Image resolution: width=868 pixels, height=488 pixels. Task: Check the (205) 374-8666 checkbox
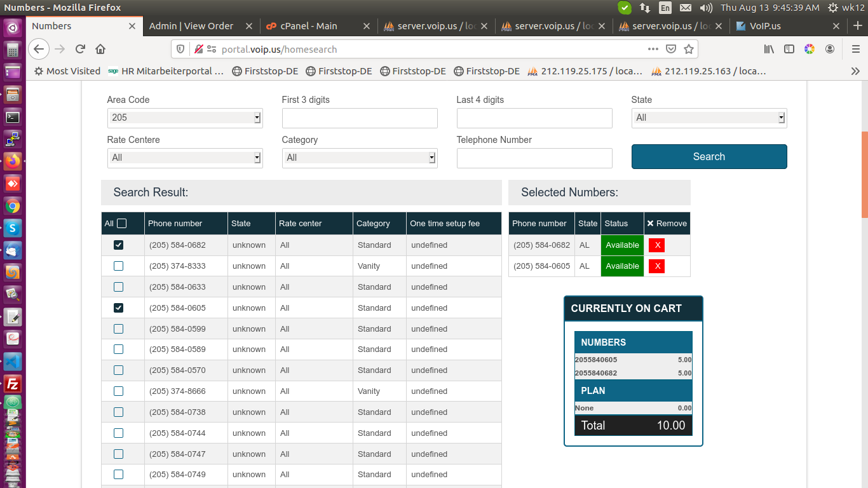click(x=118, y=391)
